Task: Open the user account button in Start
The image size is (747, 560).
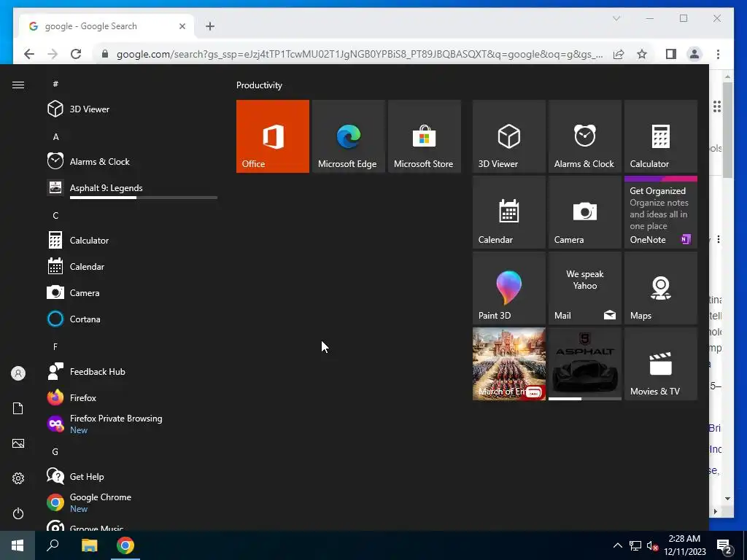Action: (18, 373)
